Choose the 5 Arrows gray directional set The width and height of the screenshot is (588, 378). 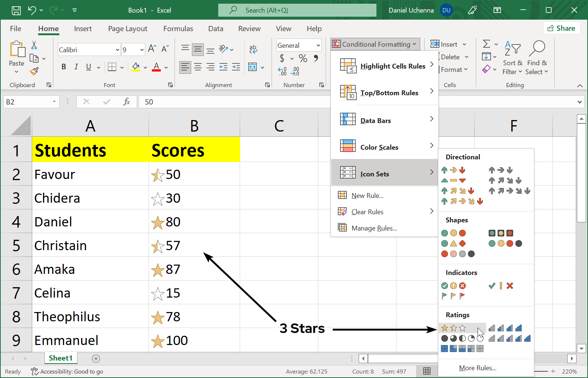coord(509,191)
